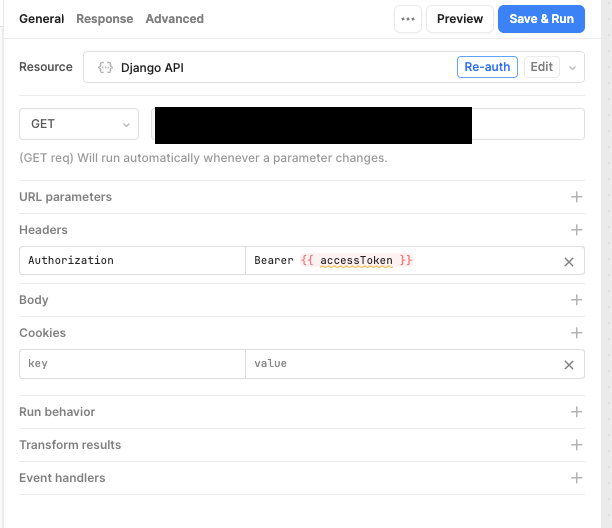Add a cookie using the plus icon

[x=576, y=333]
